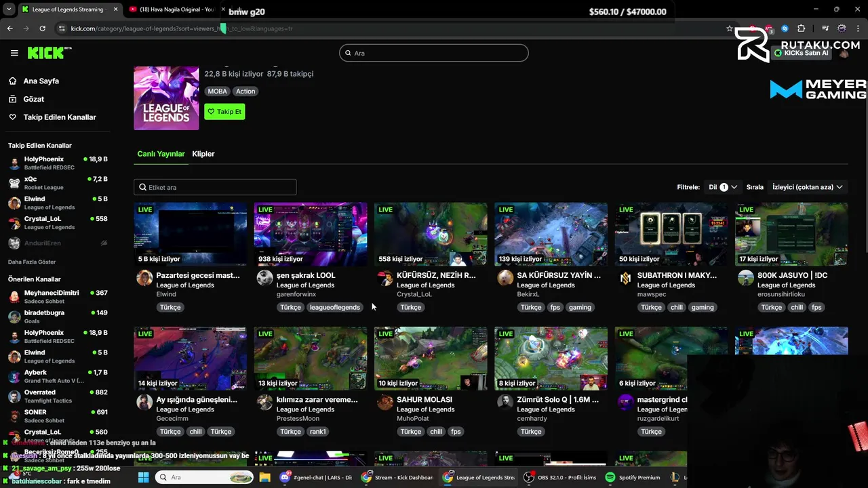Screen dimensions: 868x488
Task: Switch to Klipler tab
Action: point(203,154)
